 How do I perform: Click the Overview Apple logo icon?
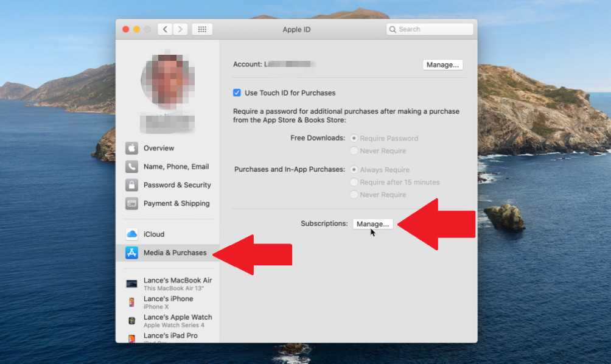point(131,148)
